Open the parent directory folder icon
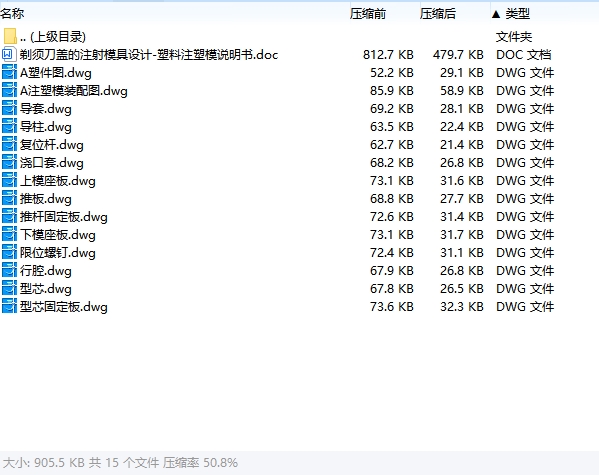 click(10, 36)
